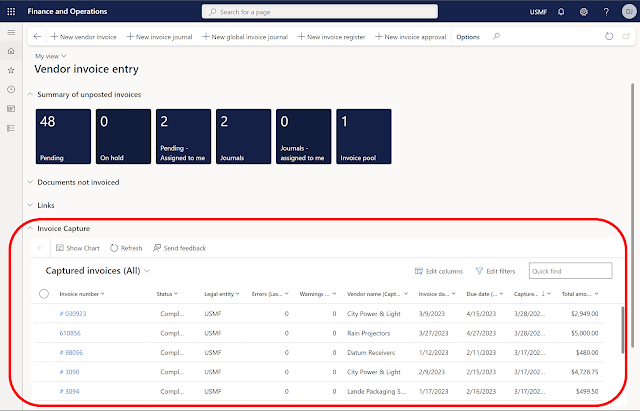Open invoice # 3090
Screen dimensions: 640x411
click(x=69, y=372)
